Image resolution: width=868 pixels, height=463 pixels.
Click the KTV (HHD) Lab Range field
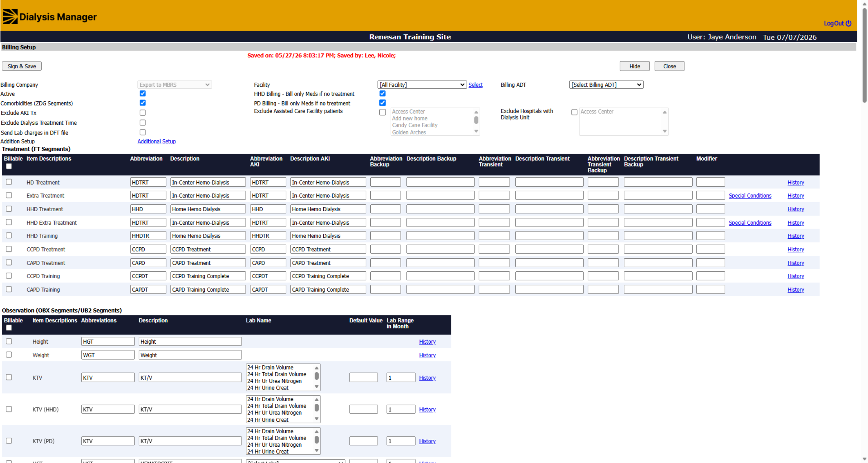click(x=401, y=409)
